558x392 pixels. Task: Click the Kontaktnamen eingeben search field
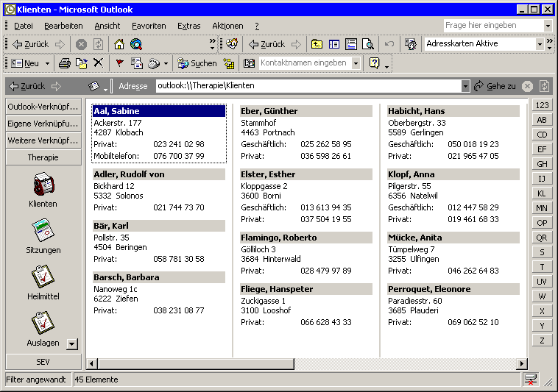point(306,63)
